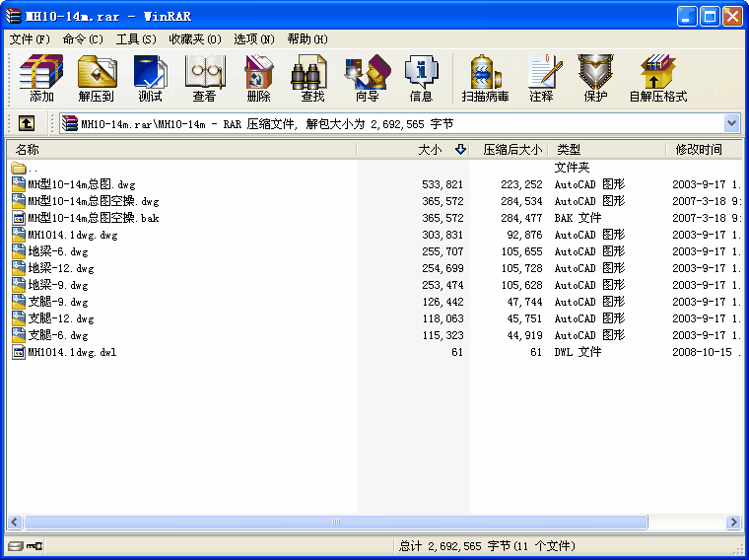Click the 删除 (Delete) toolbar icon
This screenshot has height=560, width=749.
tap(258, 78)
